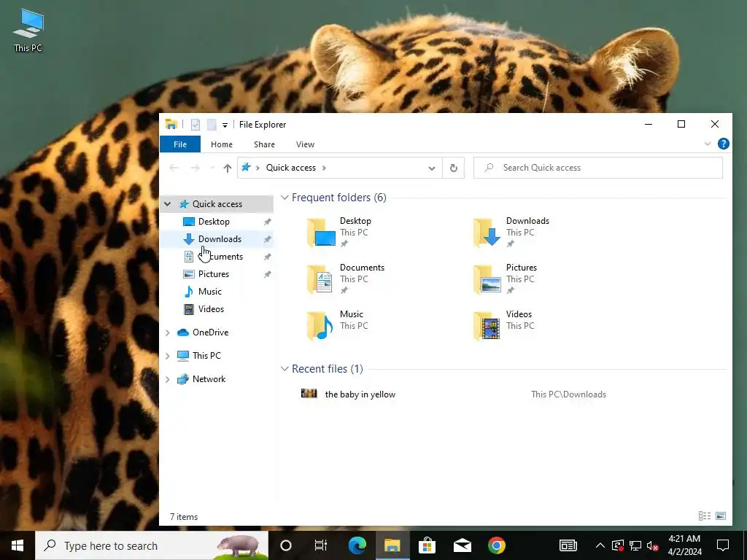Click Quick access text in address bar
This screenshot has height=560, width=747.
point(290,168)
